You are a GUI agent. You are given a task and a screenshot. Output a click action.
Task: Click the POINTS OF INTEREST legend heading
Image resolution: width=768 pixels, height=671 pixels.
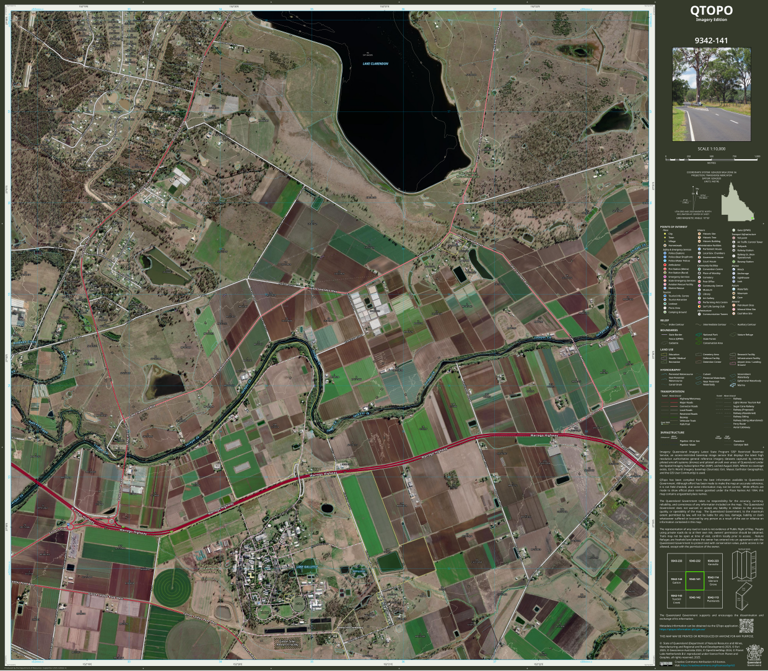[x=673, y=227]
